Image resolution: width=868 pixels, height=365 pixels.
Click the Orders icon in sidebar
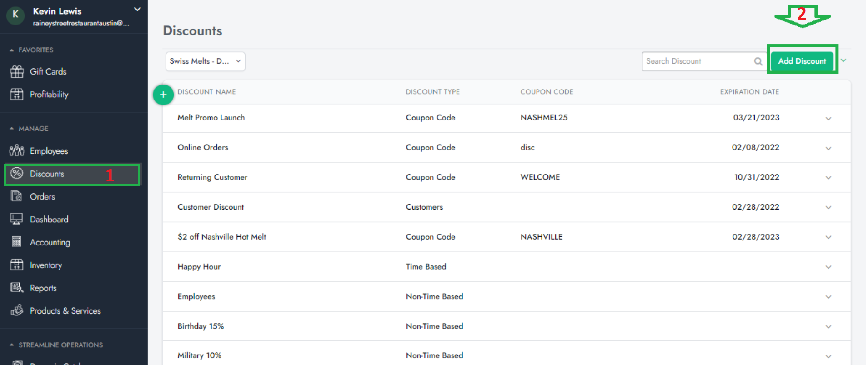tap(17, 196)
